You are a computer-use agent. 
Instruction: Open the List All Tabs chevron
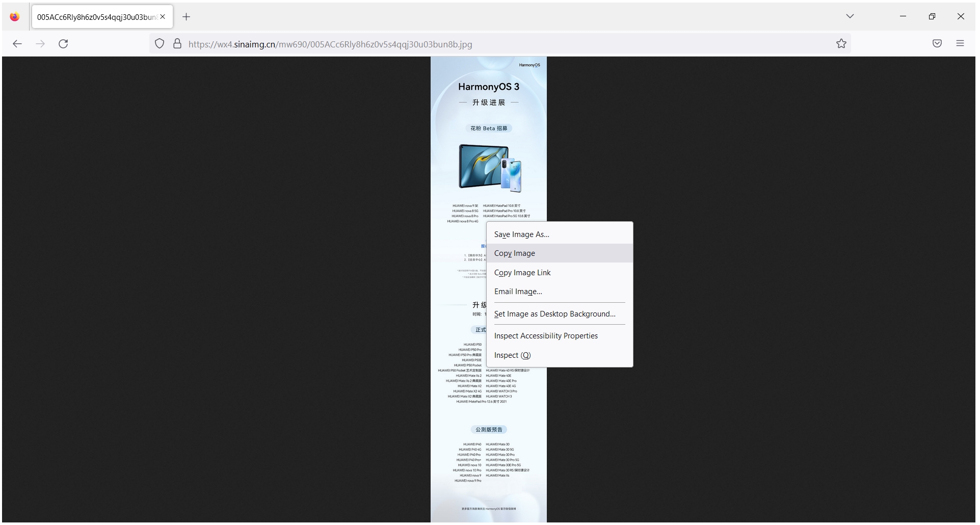coord(849,16)
